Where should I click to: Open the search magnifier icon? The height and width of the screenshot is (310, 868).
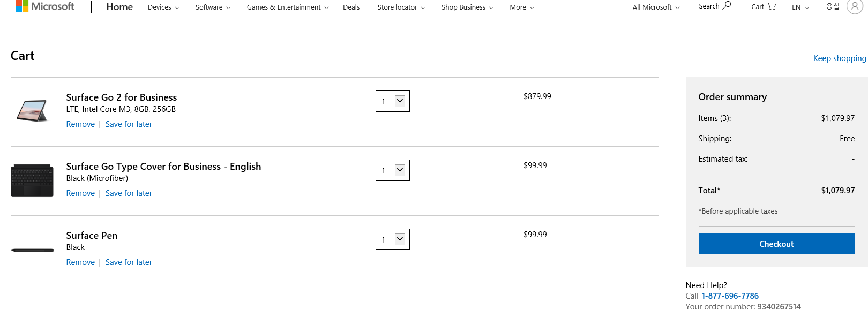[727, 5]
